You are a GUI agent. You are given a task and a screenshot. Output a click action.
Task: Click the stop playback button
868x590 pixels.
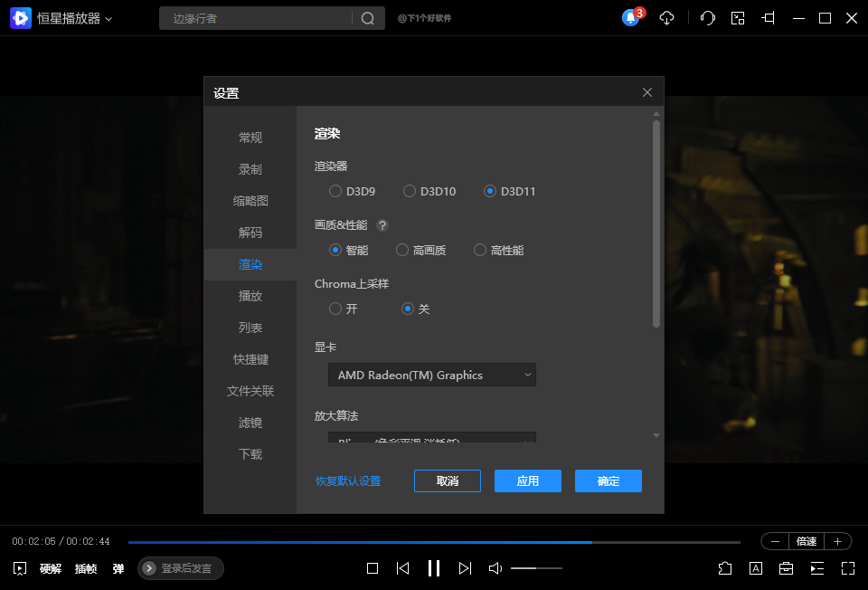point(373,568)
